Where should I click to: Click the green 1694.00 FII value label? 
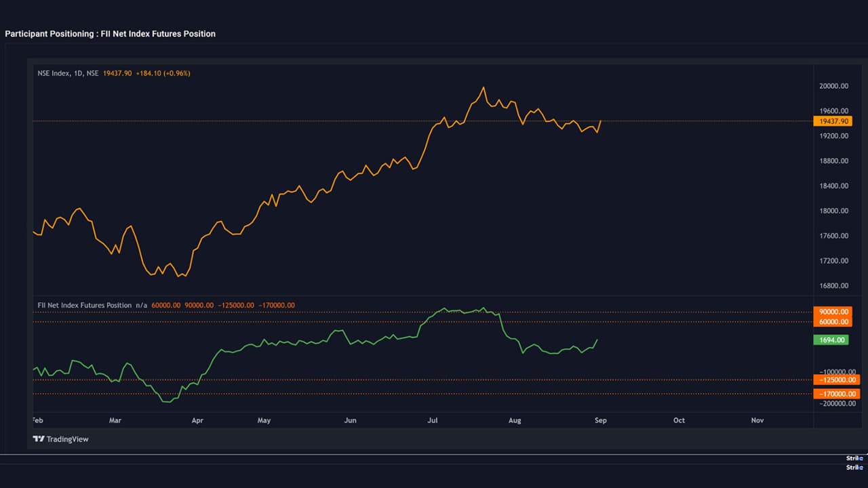click(831, 340)
